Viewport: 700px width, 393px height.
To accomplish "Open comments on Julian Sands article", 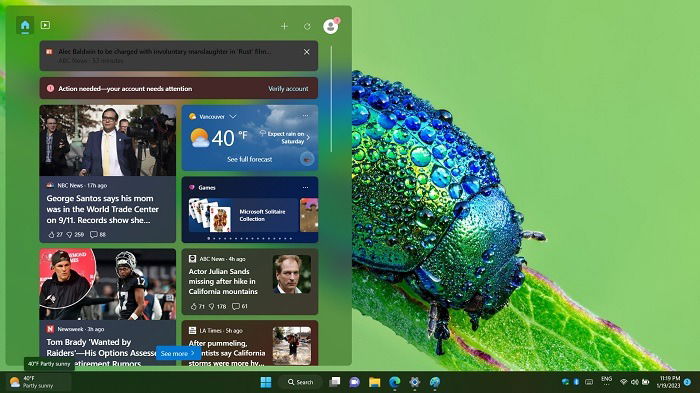I will (236, 306).
